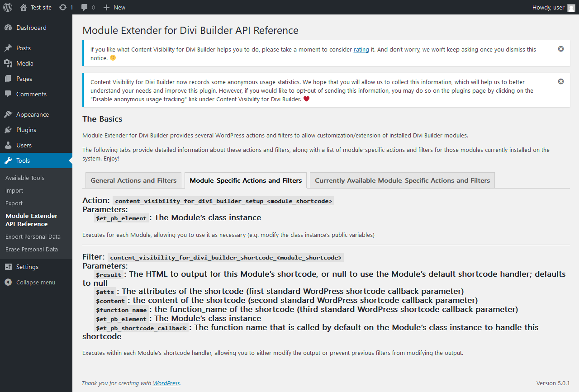The height and width of the screenshot is (392, 579).
Task: Click the WordPress logo in admin bar
Action: (8, 7)
